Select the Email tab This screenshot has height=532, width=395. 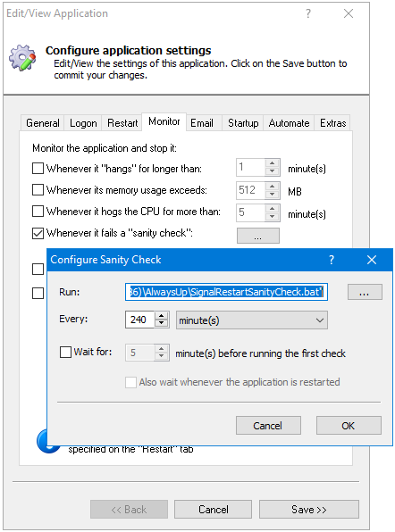[x=202, y=123]
